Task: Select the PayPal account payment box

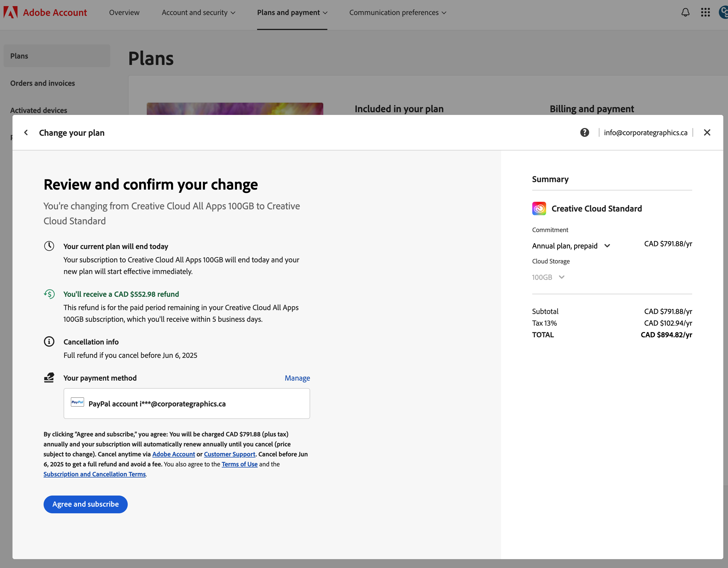Action: pyautogui.click(x=187, y=404)
